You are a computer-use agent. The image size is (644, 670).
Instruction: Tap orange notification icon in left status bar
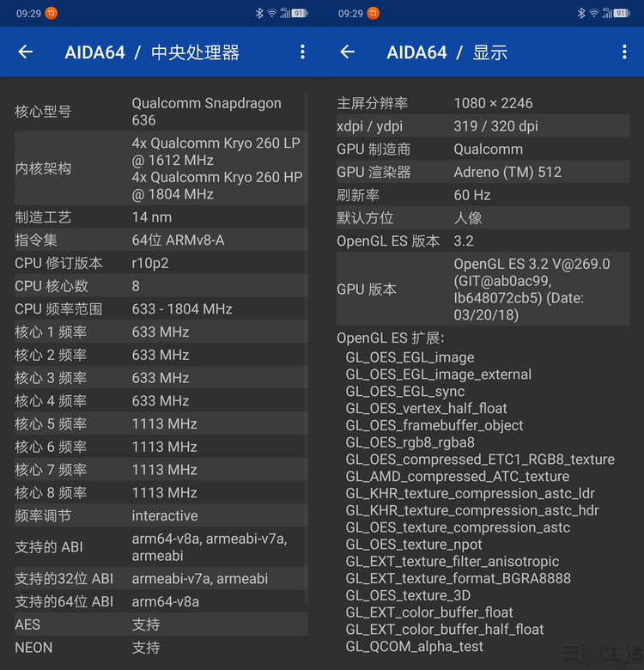pos(52,13)
